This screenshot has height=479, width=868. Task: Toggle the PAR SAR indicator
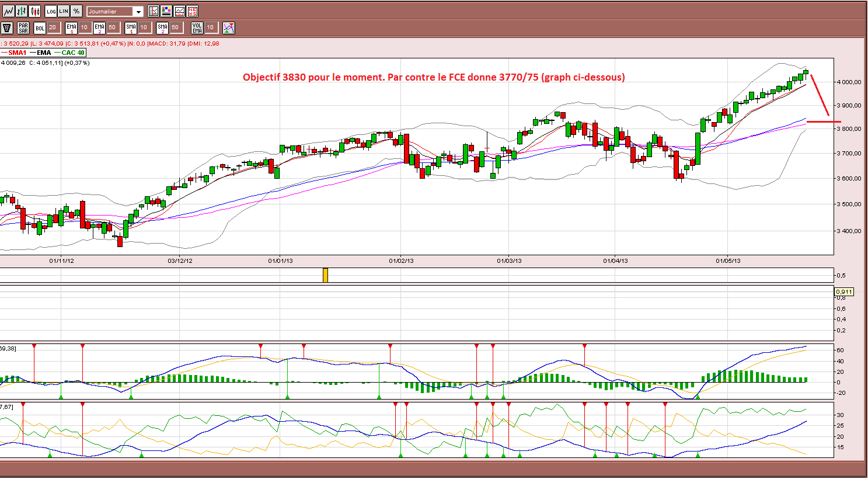pyautogui.click(x=23, y=28)
